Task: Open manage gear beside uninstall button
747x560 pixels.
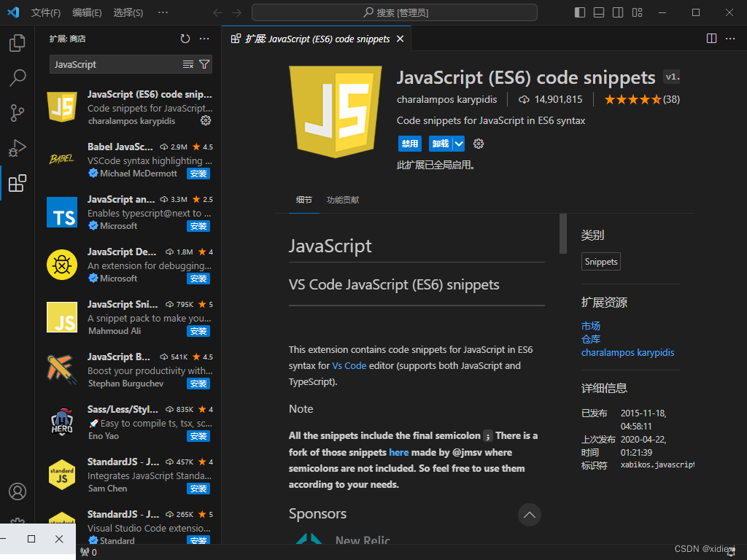Action: (x=479, y=144)
